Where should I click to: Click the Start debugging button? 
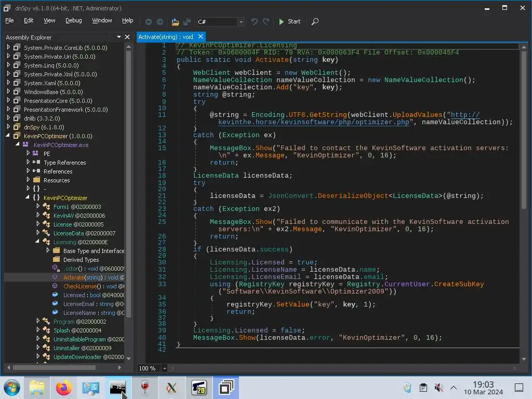click(289, 21)
